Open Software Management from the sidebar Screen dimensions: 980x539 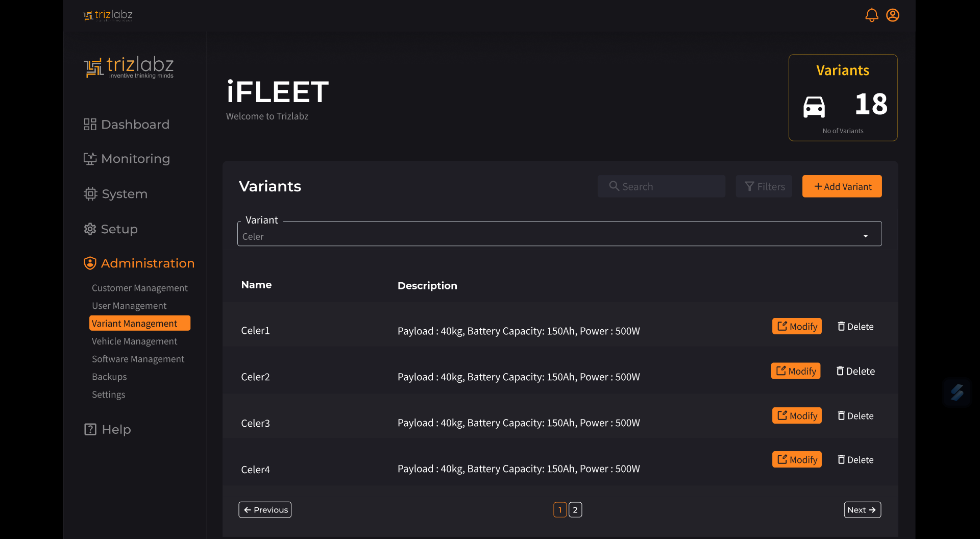[138, 359]
